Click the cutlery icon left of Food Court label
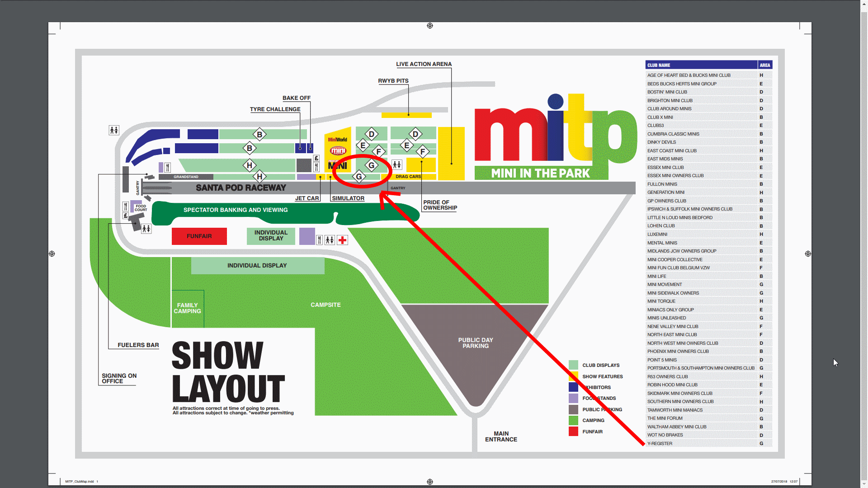 coord(126,206)
